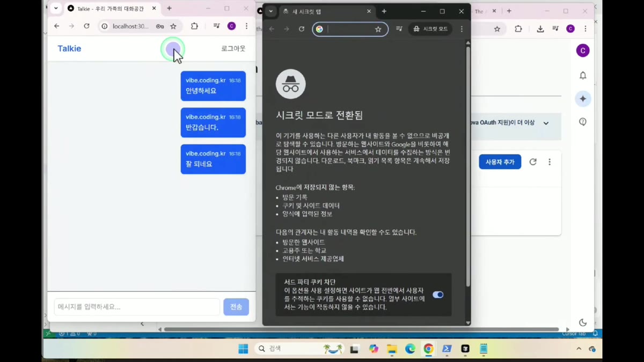644x362 pixels.
Task: Focus the 메시지를 입력하세요 message input
Action: pos(137,307)
